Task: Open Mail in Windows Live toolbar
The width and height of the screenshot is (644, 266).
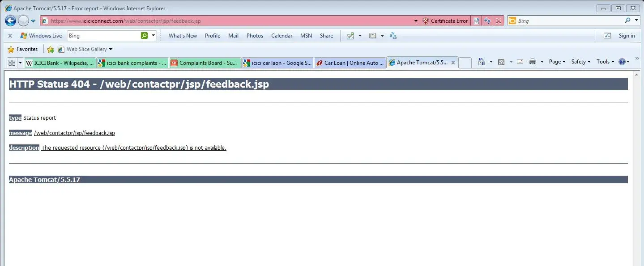Action: pos(233,36)
